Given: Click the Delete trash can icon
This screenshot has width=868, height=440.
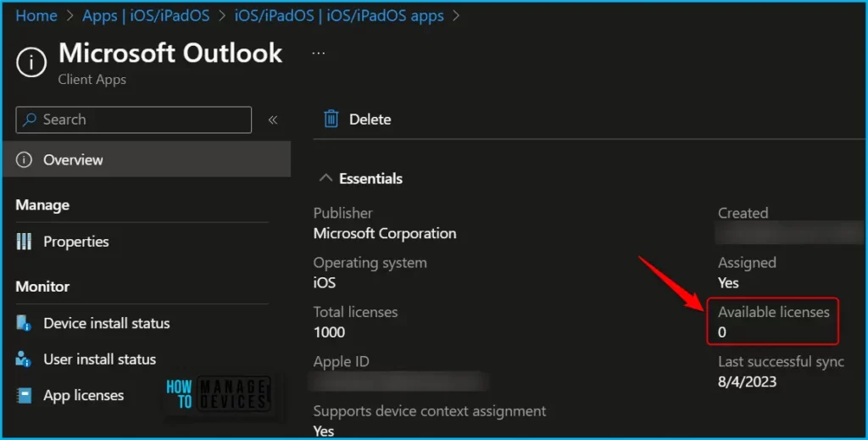Looking at the screenshot, I should [x=331, y=120].
